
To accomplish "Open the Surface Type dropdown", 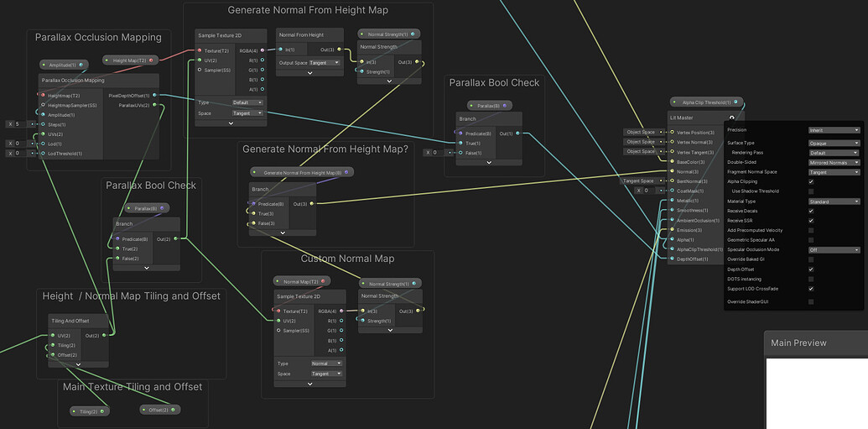I will click(x=834, y=143).
